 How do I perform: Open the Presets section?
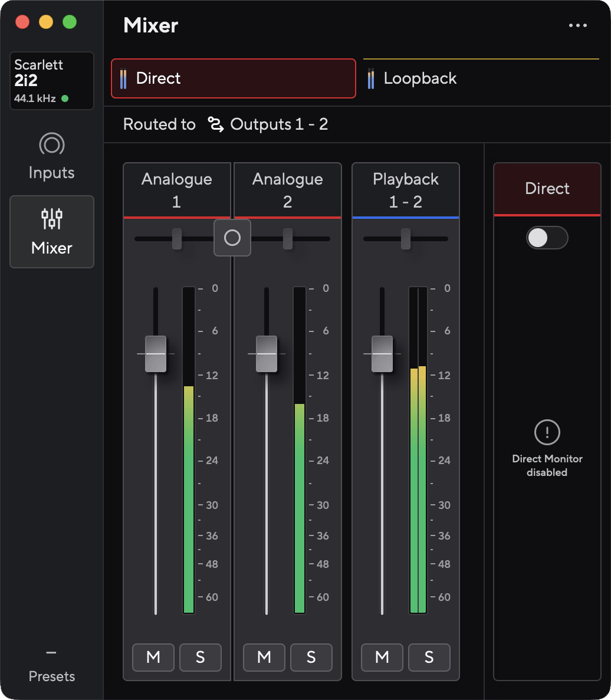pos(52,666)
